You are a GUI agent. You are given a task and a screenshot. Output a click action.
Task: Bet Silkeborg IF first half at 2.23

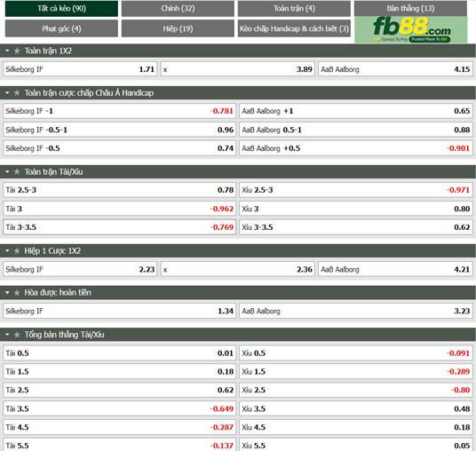coord(80,269)
